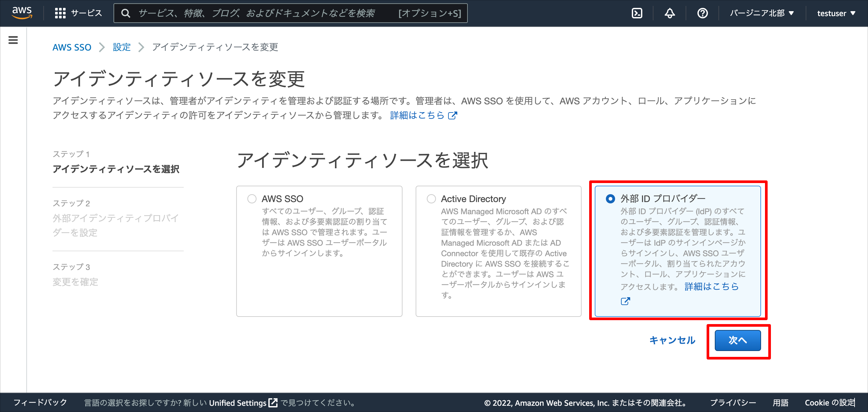Viewport: 868px width, 412px height.
Task: Open the プライバシー footer link
Action: pyautogui.click(x=733, y=402)
